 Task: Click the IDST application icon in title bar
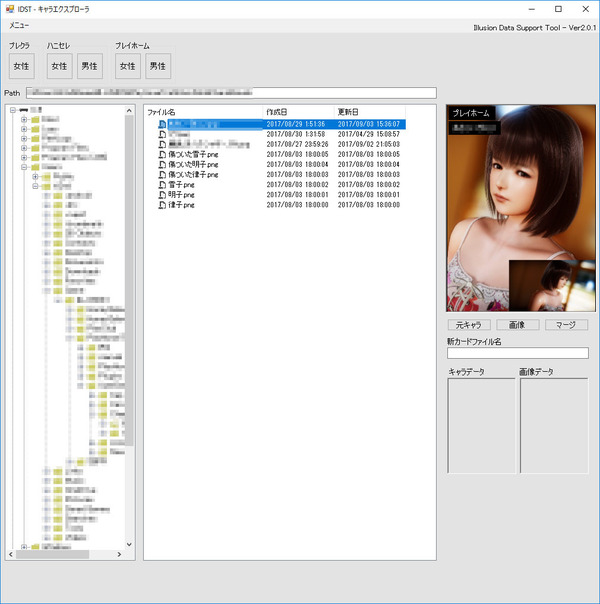[10, 8]
